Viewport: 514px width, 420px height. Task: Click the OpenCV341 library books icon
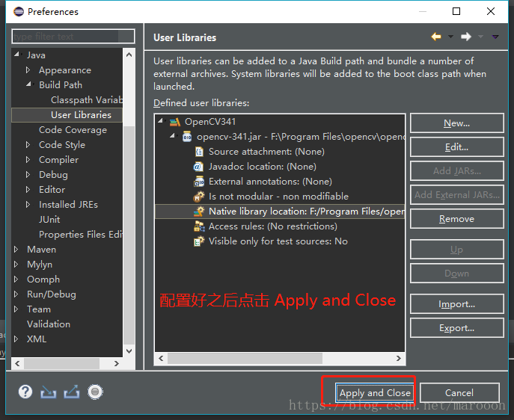coord(175,122)
